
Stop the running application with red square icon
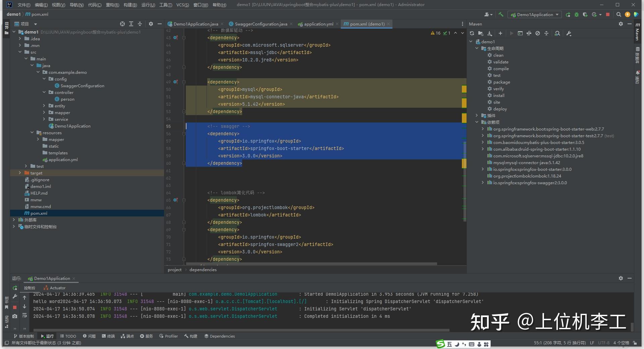(608, 14)
